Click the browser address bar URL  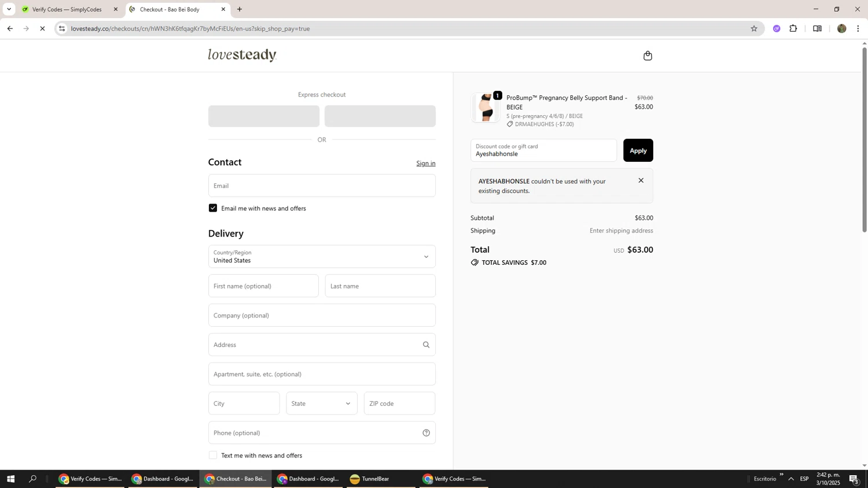point(190,28)
